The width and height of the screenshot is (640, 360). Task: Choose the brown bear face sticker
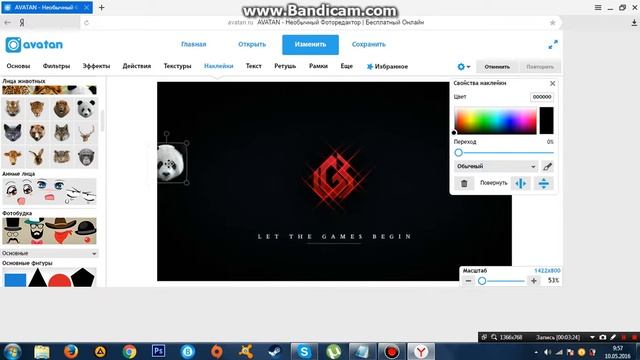(37, 133)
